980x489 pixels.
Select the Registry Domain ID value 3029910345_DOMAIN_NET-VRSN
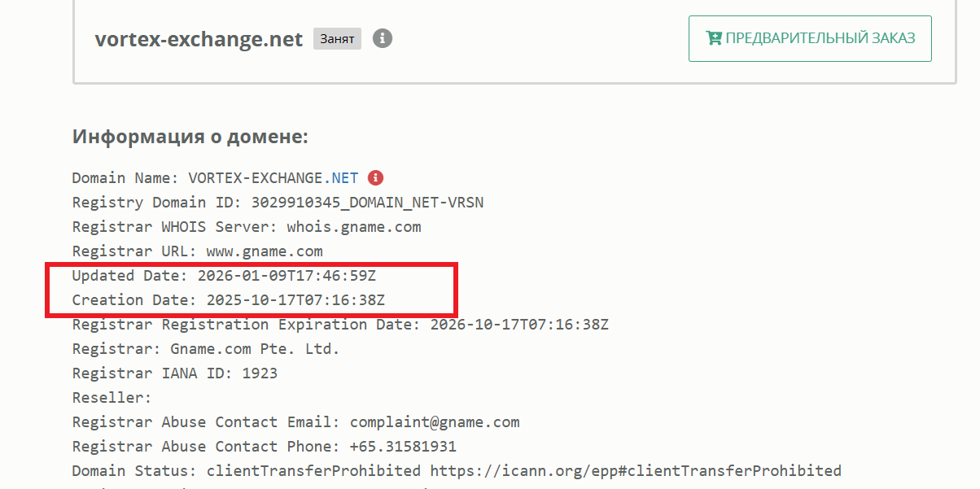coord(367,202)
